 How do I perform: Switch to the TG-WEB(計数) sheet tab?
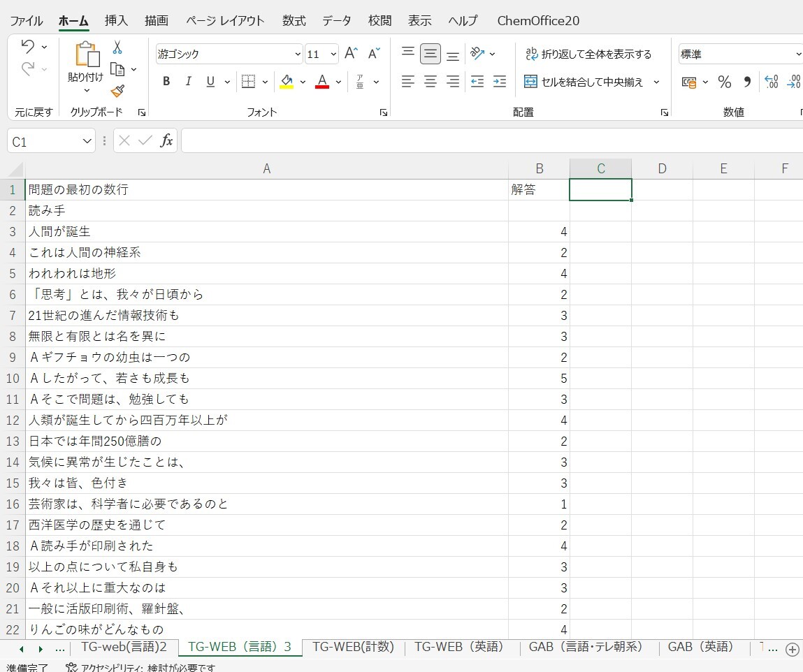pyautogui.click(x=353, y=647)
